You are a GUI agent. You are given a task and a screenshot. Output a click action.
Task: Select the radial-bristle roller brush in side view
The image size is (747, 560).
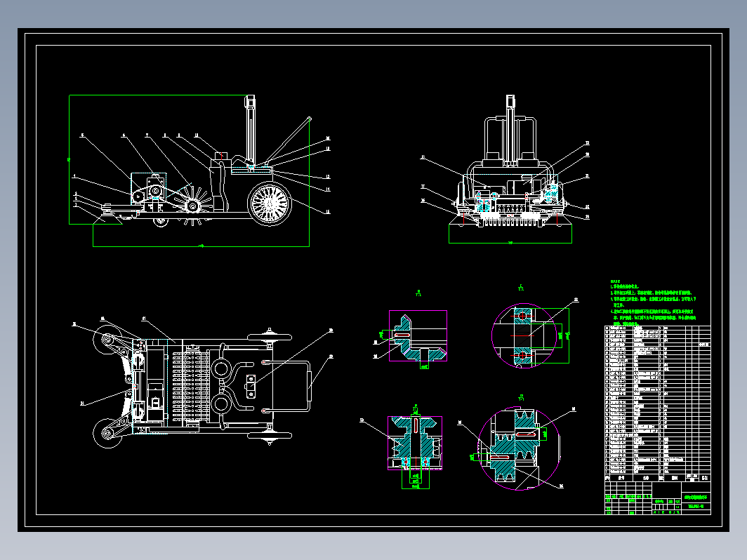193,206
